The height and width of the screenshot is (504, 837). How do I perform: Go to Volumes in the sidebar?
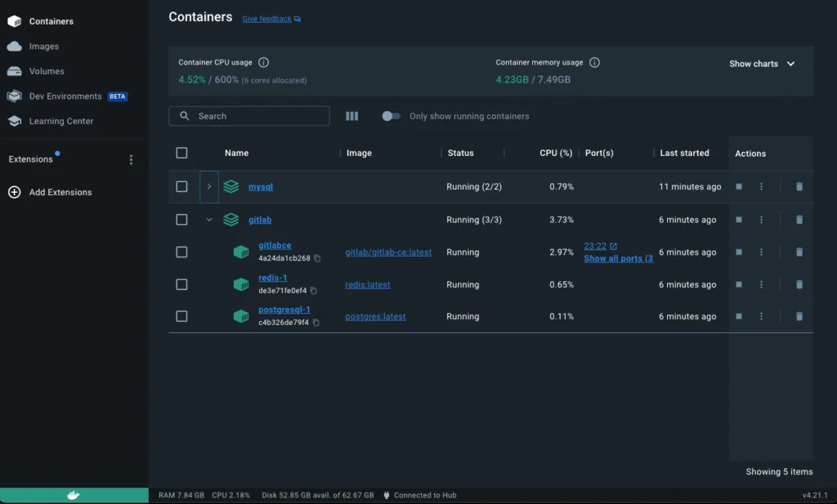[x=46, y=71]
